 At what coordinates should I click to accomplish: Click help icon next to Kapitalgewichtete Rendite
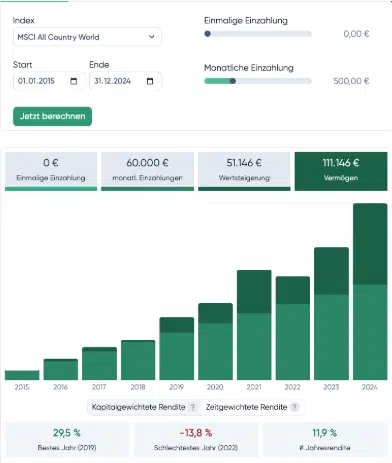pyautogui.click(x=193, y=407)
